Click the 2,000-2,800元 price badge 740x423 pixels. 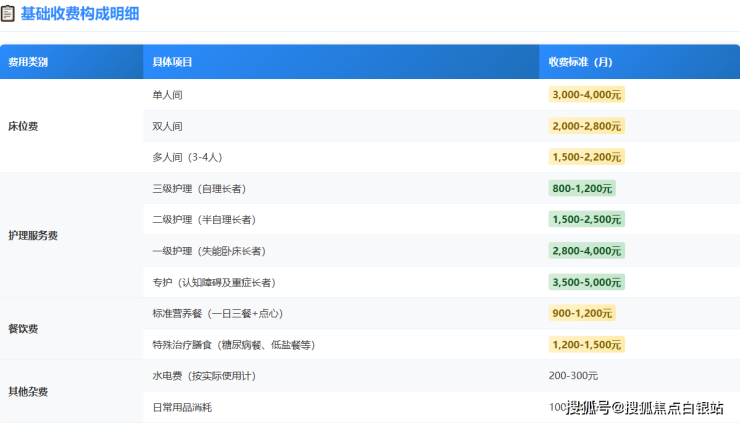point(586,126)
